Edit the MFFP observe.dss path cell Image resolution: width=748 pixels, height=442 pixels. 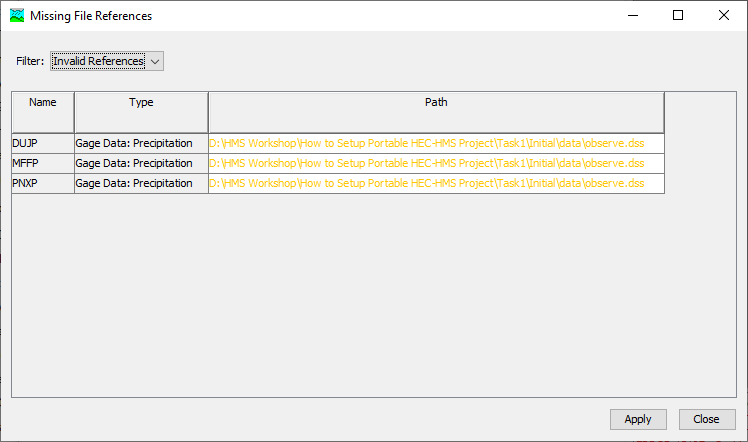[436, 164]
